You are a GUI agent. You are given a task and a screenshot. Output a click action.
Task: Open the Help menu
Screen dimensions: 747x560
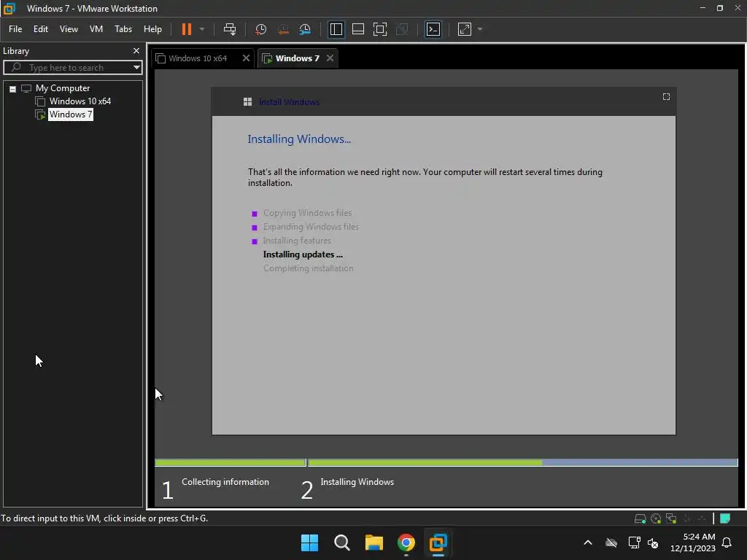152,29
